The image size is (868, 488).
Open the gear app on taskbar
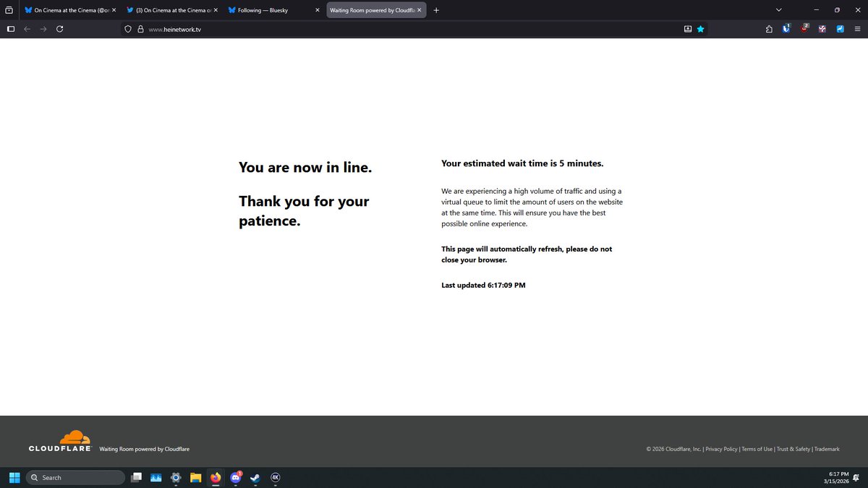coord(175,477)
